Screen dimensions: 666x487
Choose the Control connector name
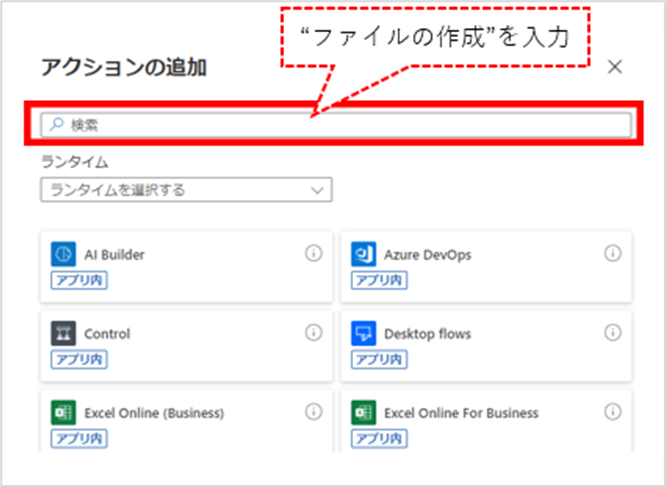point(107,334)
